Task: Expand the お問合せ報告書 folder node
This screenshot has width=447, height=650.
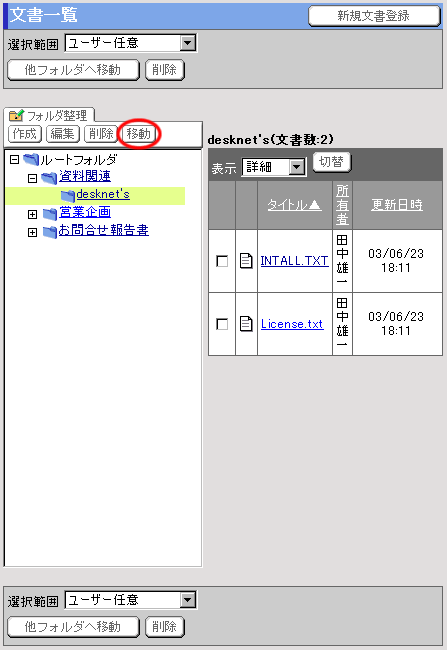Action: [x=32, y=232]
